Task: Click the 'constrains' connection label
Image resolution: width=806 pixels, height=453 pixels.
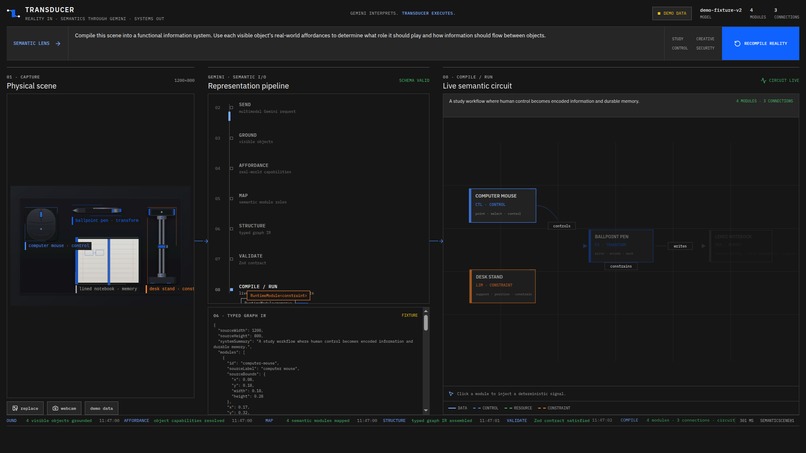Action: [x=621, y=266]
